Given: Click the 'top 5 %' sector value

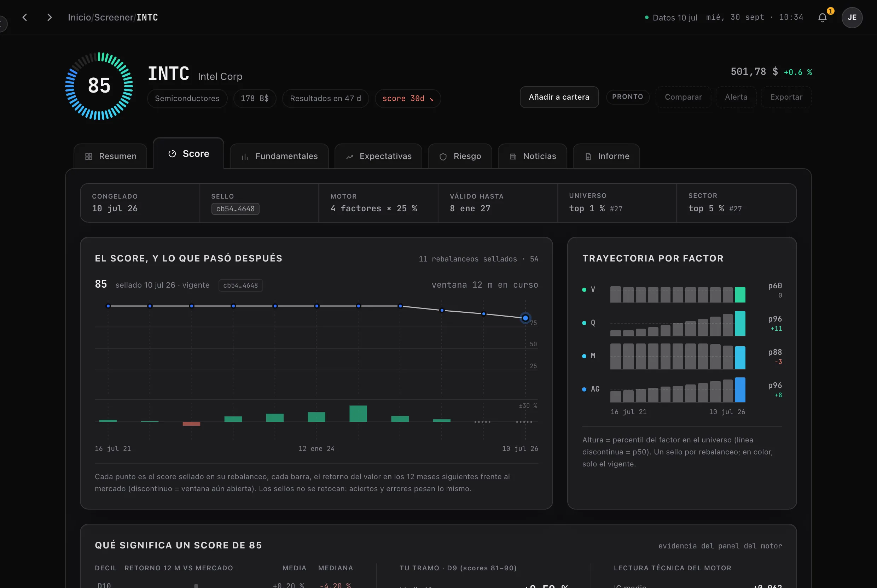Looking at the screenshot, I should click(x=706, y=208).
